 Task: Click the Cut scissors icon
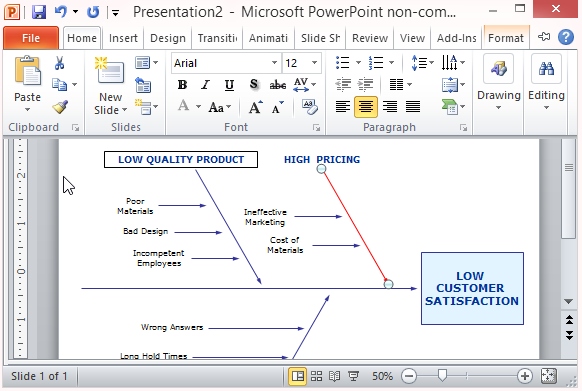tap(59, 63)
